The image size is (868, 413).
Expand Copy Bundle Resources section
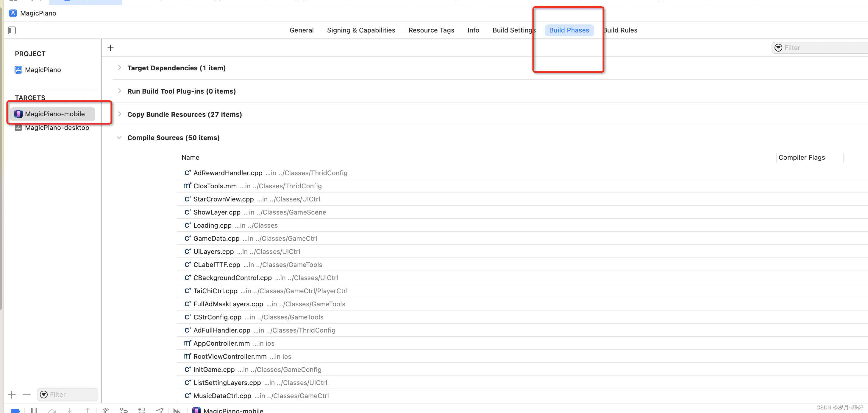119,114
